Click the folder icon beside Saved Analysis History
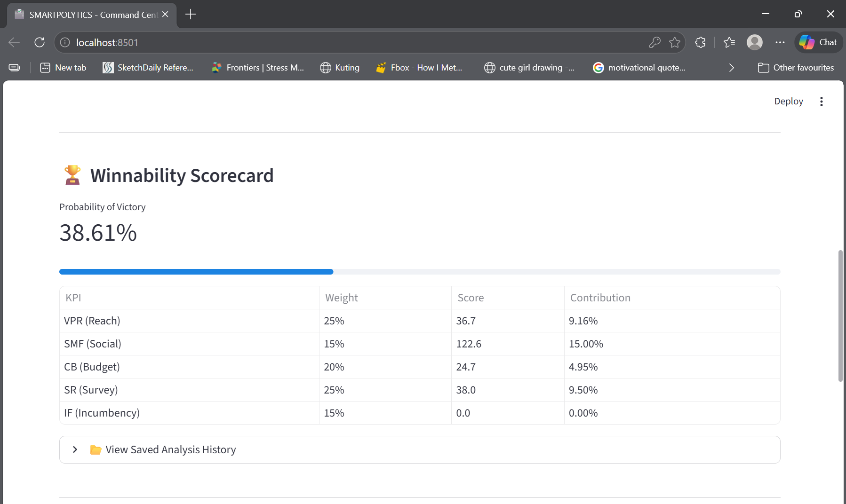The image size is (846, 504). tap(96, 449)
